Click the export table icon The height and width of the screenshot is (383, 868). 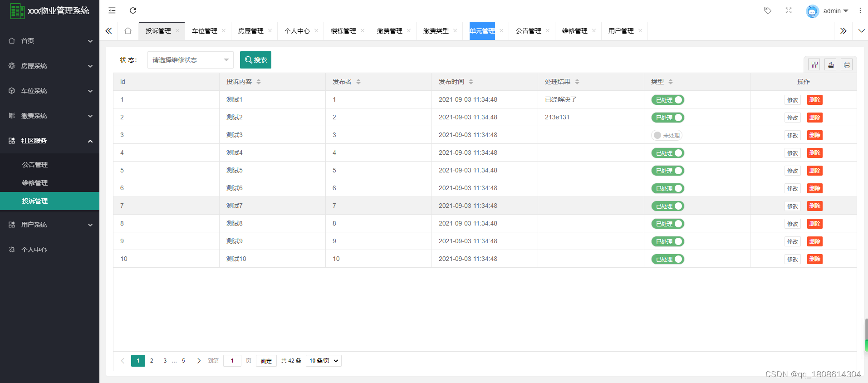831,65
